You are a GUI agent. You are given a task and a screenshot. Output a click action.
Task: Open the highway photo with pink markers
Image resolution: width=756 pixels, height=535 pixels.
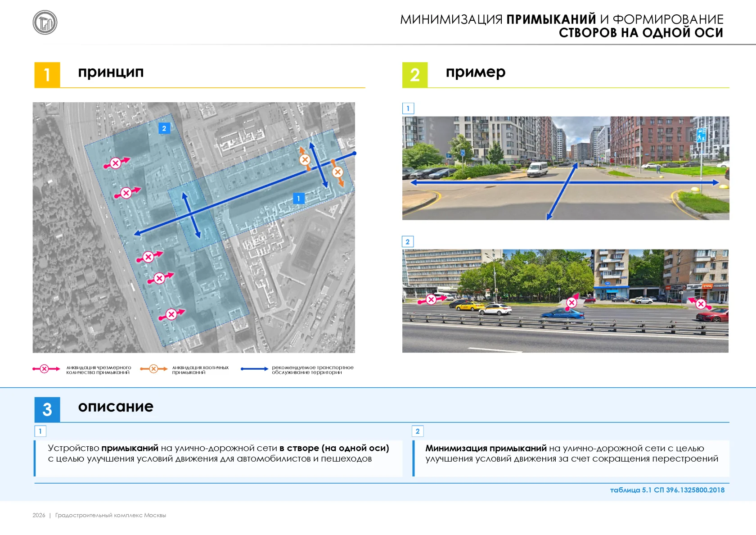(565, 301)
